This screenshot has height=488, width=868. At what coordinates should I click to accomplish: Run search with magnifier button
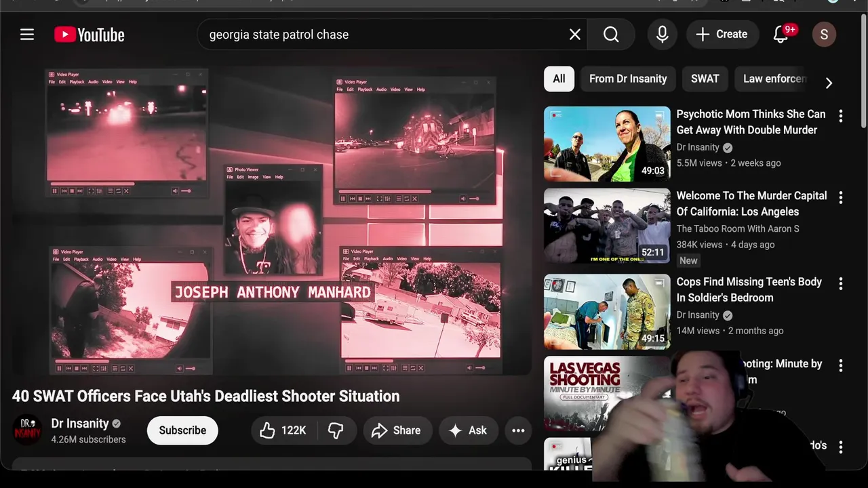(x=611, y=35)
